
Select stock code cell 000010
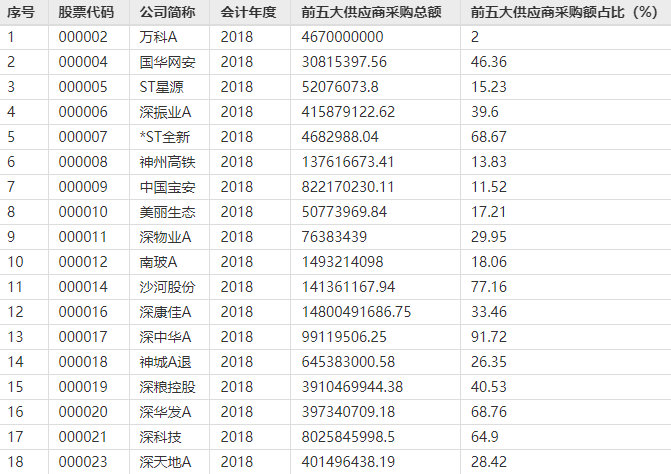coord(83,212)
